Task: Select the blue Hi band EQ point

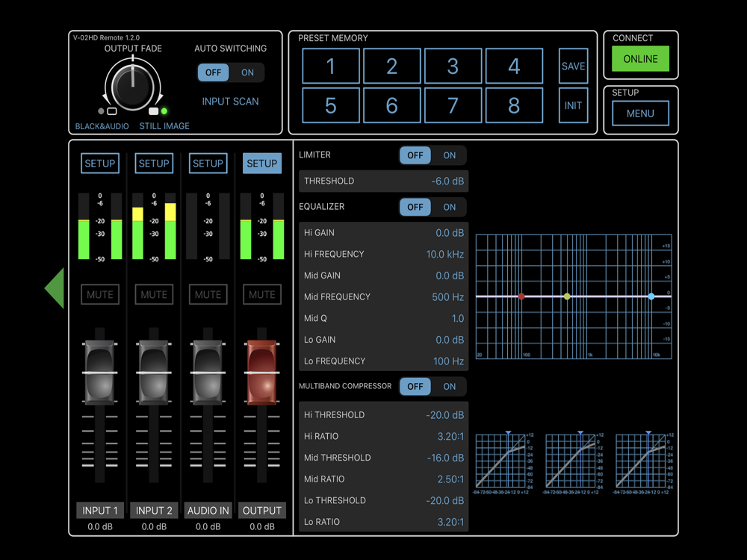Action: (651, 296)
